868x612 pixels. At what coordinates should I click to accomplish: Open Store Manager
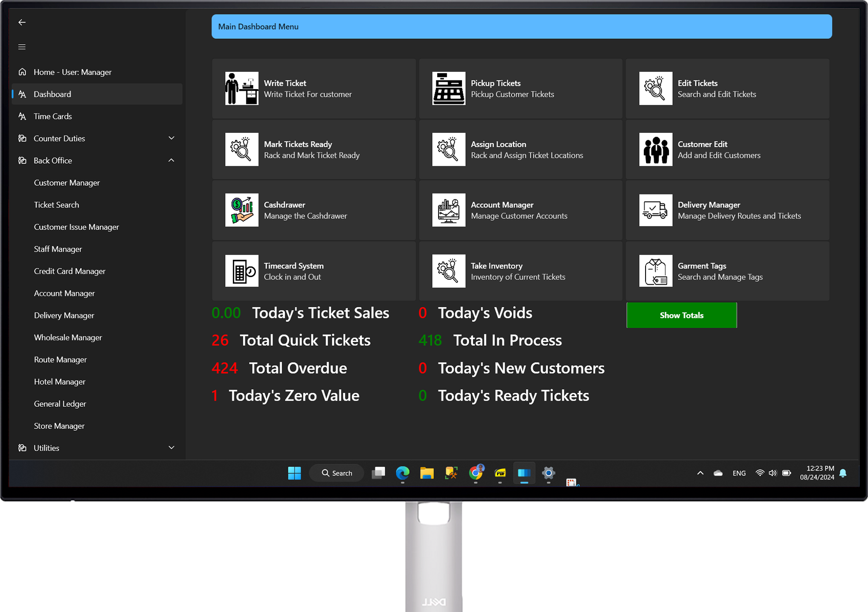point(59,426)
